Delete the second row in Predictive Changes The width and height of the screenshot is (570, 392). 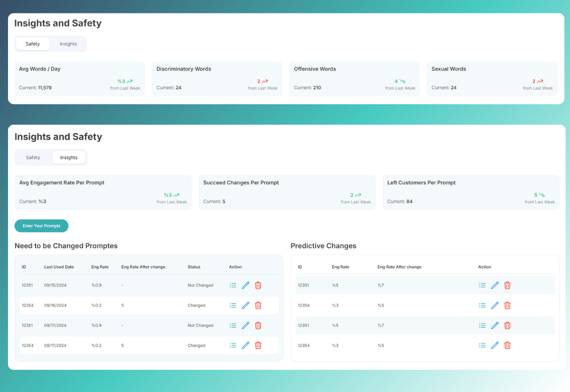[x=507, y=306]
